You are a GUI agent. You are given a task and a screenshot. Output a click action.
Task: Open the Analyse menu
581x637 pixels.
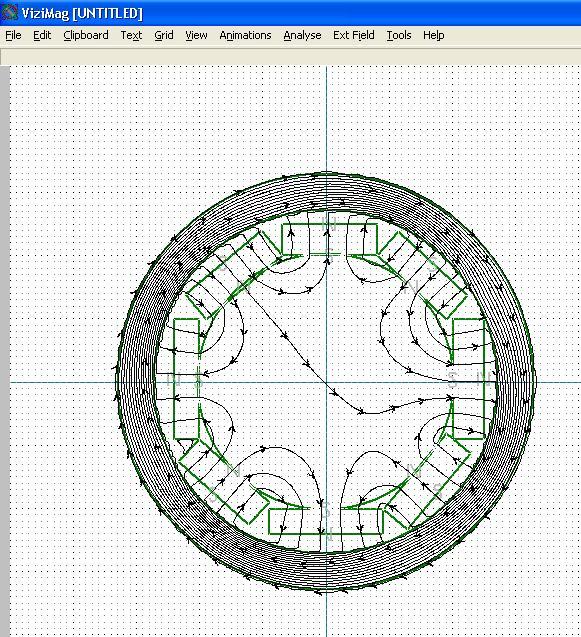tap(302, 35)
